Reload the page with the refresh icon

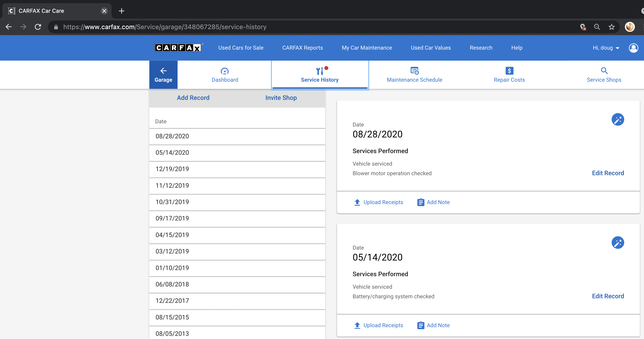(38, 27)
